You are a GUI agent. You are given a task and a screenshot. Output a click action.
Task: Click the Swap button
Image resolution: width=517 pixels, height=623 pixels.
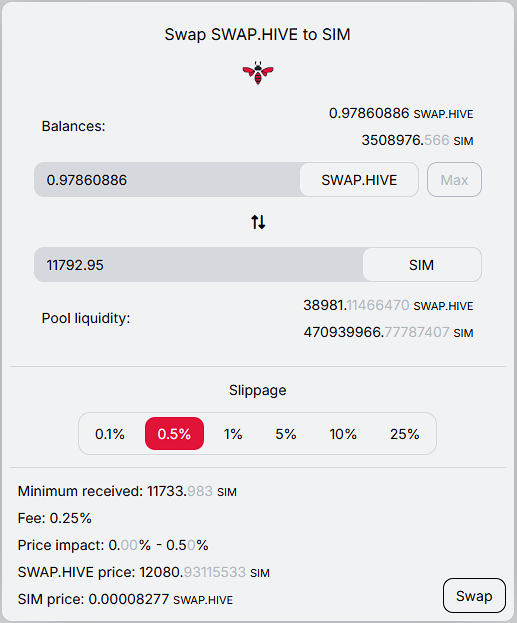coord(474,596)
